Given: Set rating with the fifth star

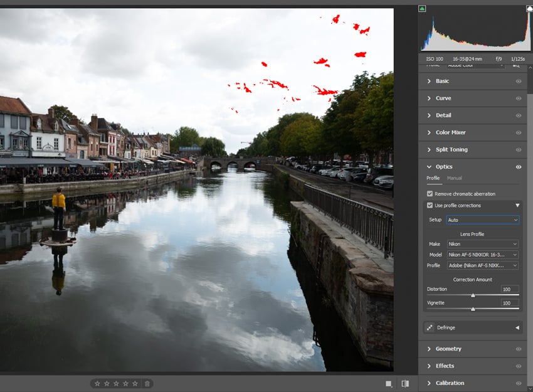Looking at the screenshot, I should [x=134, y=383].
